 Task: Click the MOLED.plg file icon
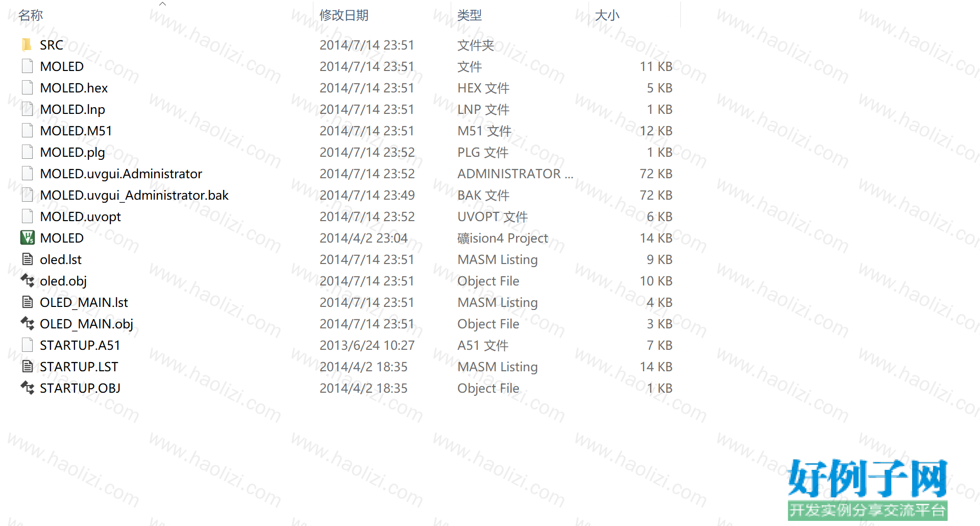(x=28, y=152)
